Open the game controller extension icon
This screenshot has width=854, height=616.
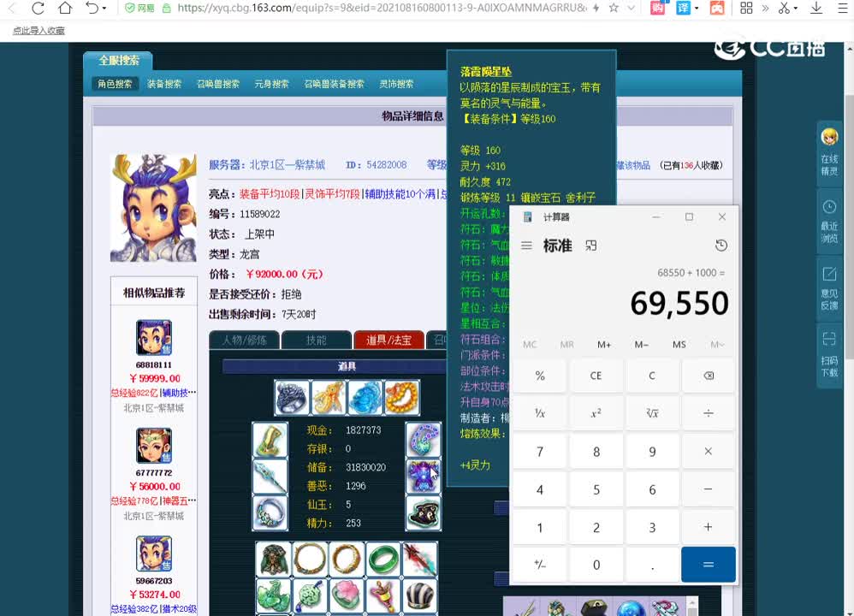tap(717, 9)
